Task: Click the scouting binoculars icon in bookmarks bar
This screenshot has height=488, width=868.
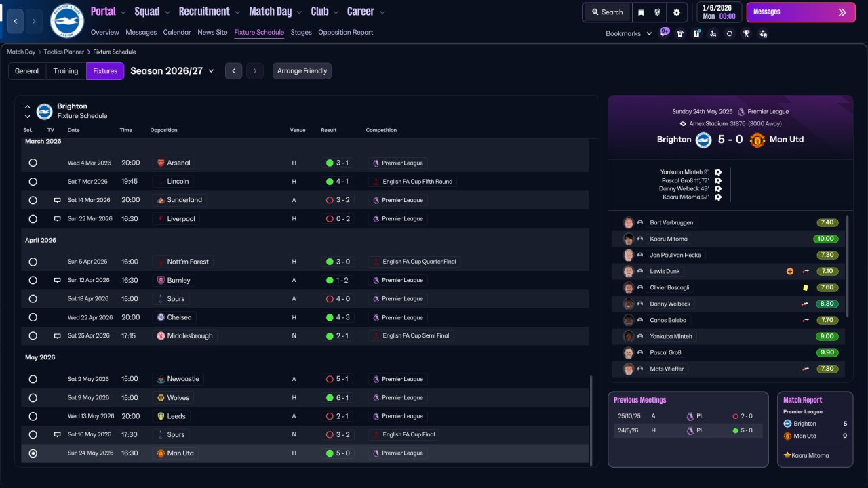Action: (713, 33)
